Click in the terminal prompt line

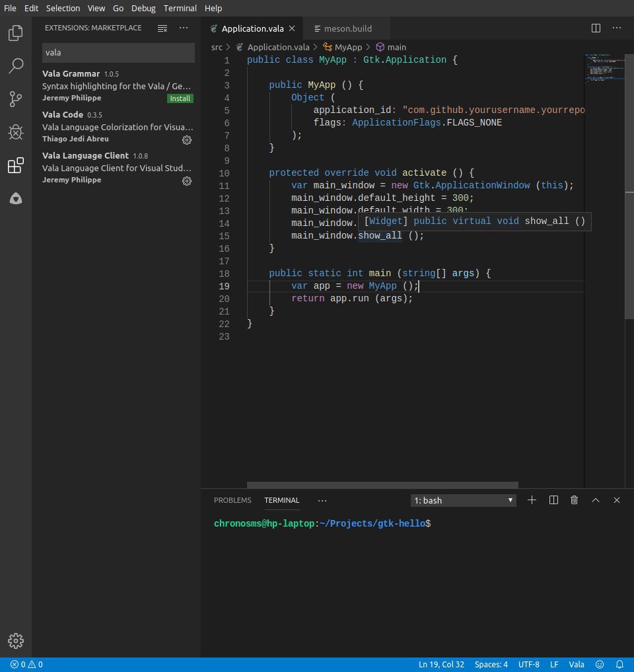tap(322, 524)
